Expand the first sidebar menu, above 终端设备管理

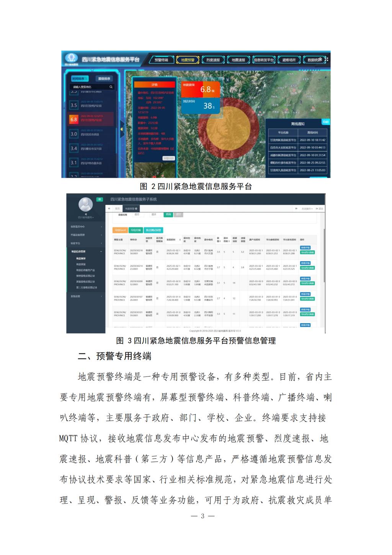(85, 227)
